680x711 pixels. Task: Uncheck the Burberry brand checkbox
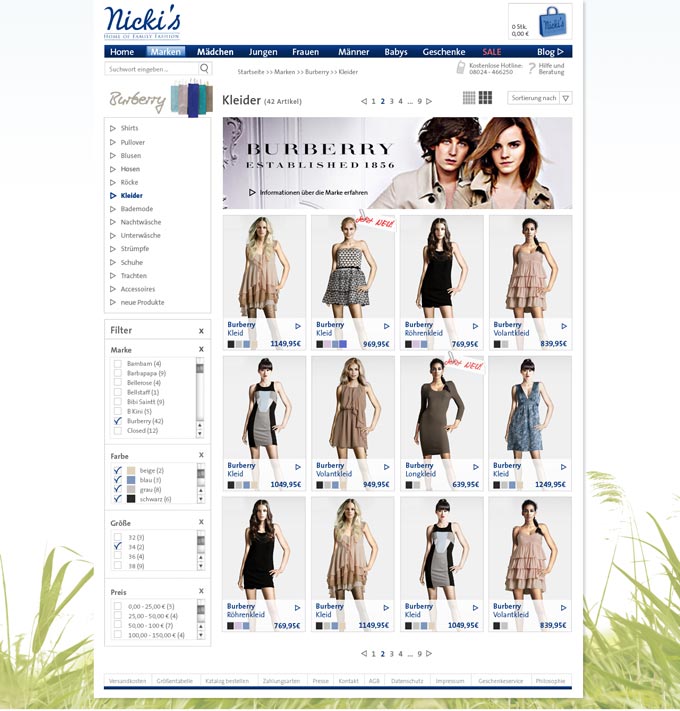pyautogui.click(x=118, y=421)
